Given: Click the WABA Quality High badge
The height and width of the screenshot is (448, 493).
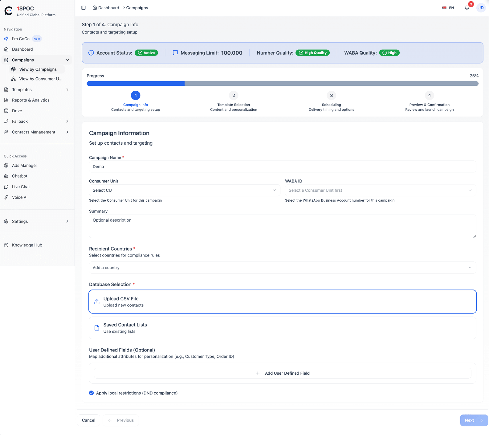Looking at the screenshot, I should tap(389, 53).
